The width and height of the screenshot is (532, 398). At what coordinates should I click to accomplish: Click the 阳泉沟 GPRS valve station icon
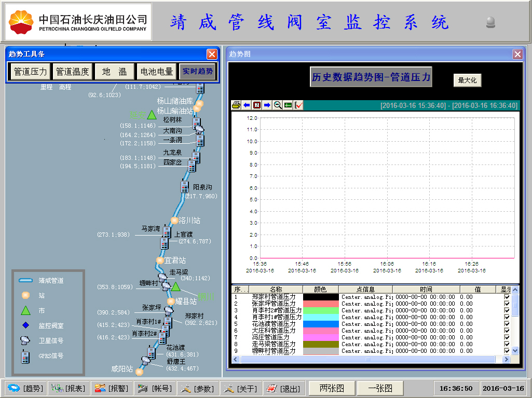[x=184, y=187]
